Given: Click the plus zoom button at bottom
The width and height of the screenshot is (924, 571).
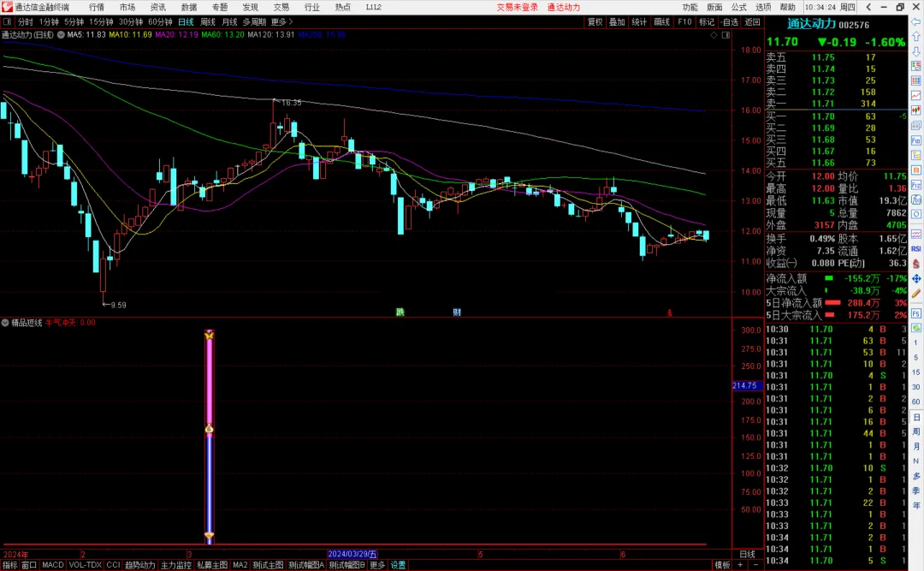Looking at the screenshot, I should point(740,565).
